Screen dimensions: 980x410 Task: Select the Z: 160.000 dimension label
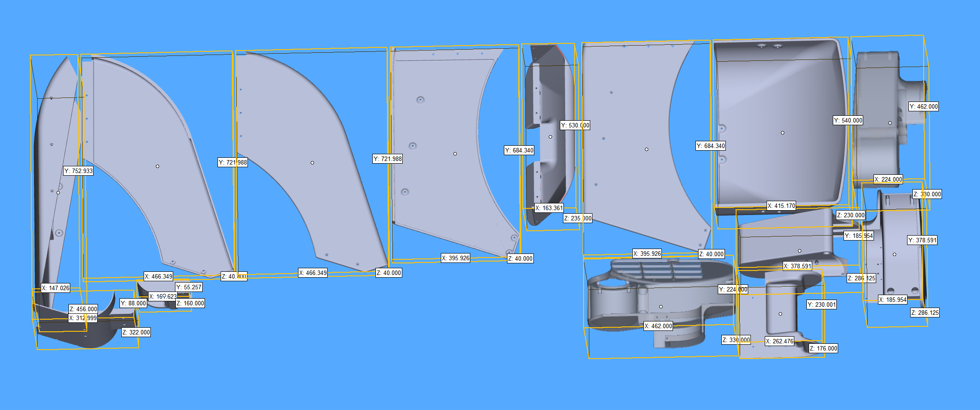190,303
